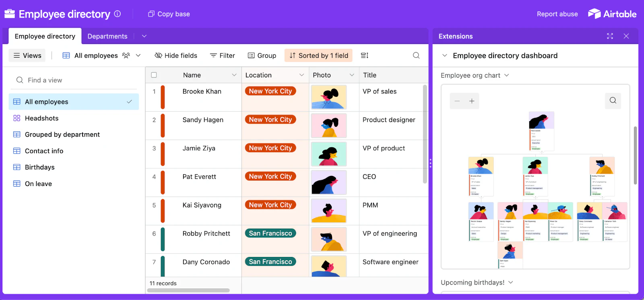The width and height of the screenshot is (644, 300).
Task: Open the grid search magnifier icon
Action: pos(416,56)
